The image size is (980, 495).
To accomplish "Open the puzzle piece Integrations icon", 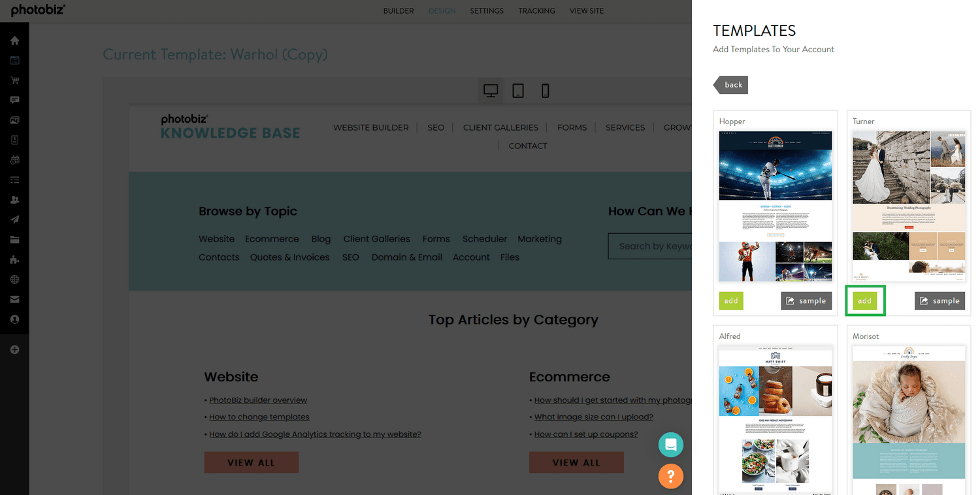I will (x=14, y=259).
